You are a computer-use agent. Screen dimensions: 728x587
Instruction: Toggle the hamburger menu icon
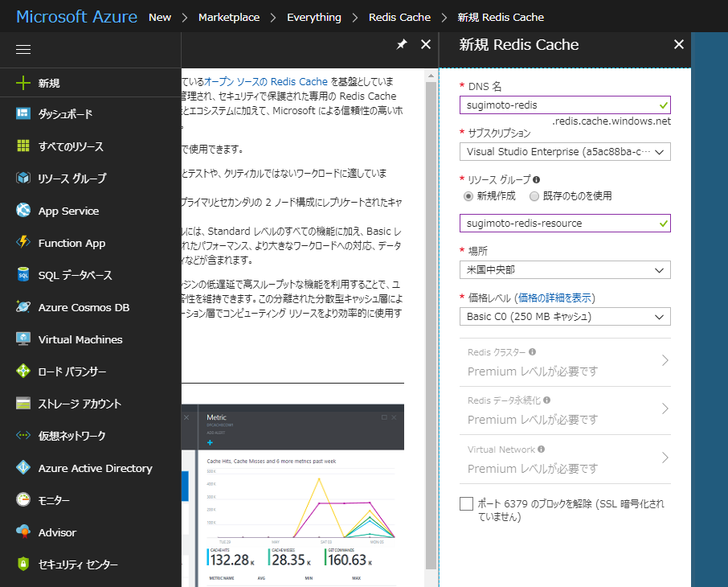coord(23,49)
